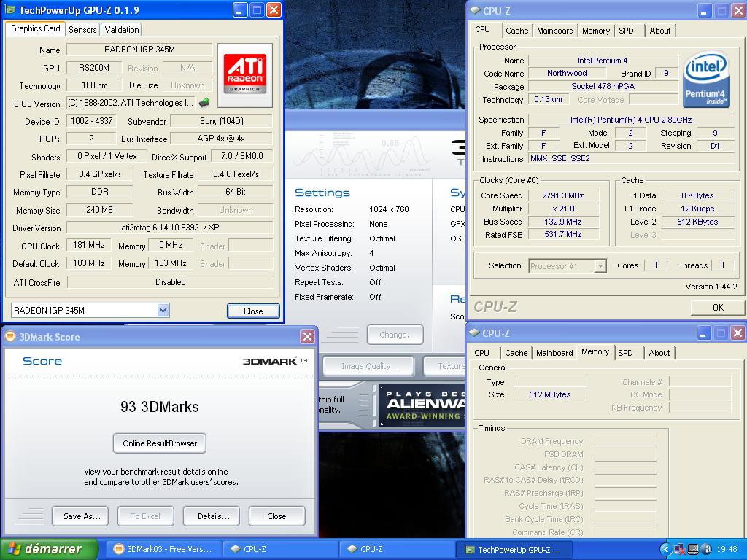Viewport: 747px width, 560px height.
Task: Click the Socket 478 mPGA package value
Action: click(603, 86)
